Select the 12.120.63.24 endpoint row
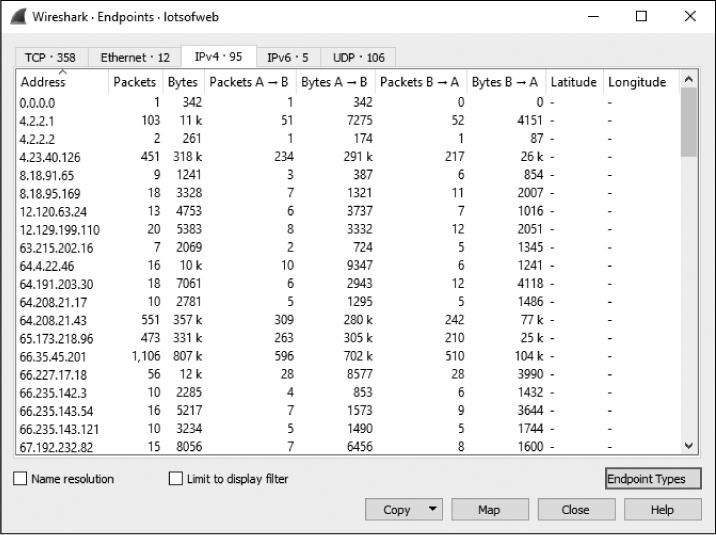 click(348, 211)
